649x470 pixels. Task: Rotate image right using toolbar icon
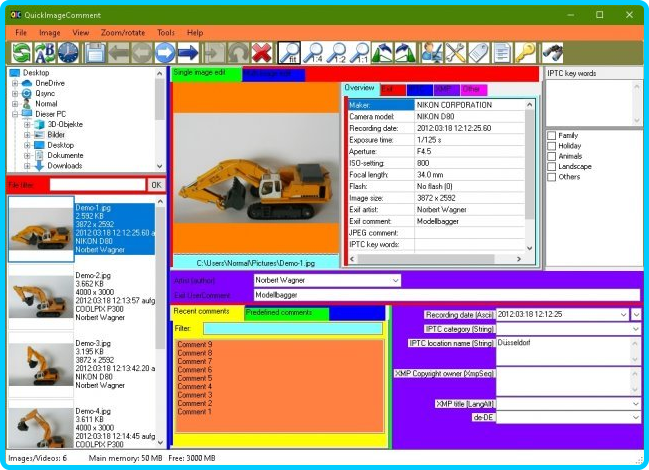click(406, 53)
